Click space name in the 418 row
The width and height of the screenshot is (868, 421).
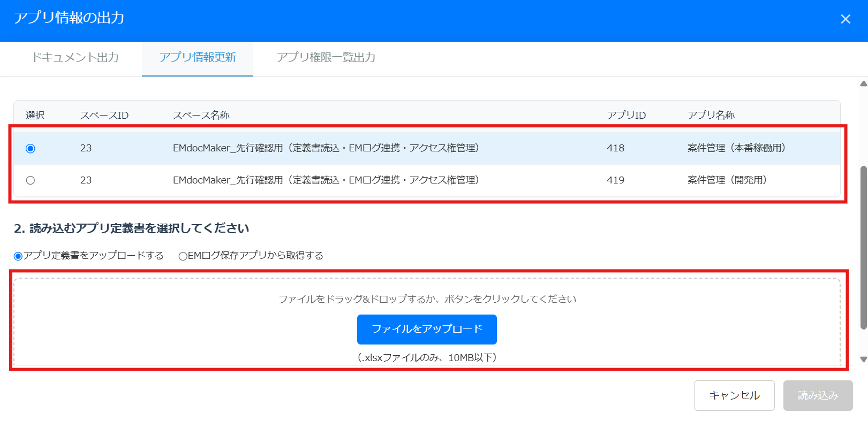327,148
